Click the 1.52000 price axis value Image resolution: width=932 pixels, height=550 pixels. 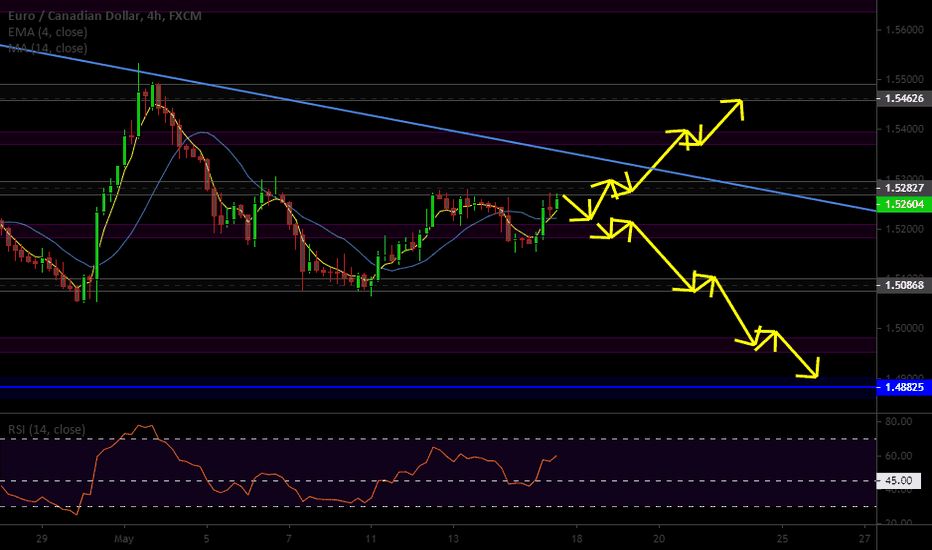click(904, 229)
